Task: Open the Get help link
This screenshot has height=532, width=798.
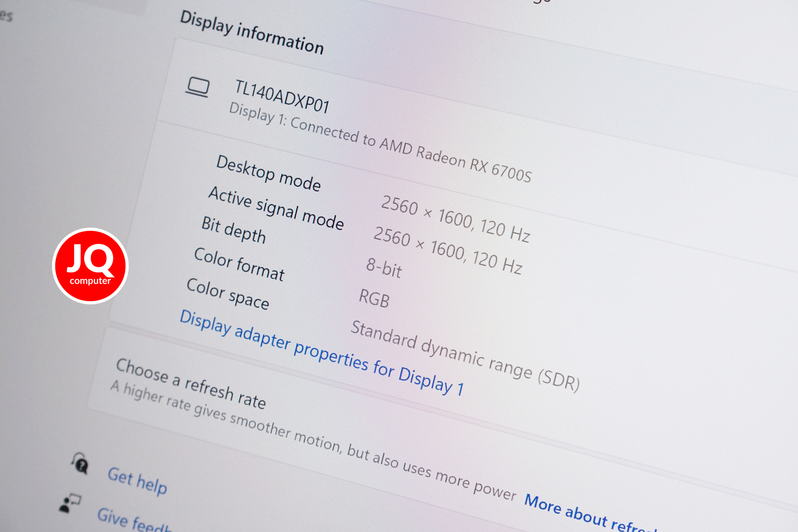Action: coord(137,481)
